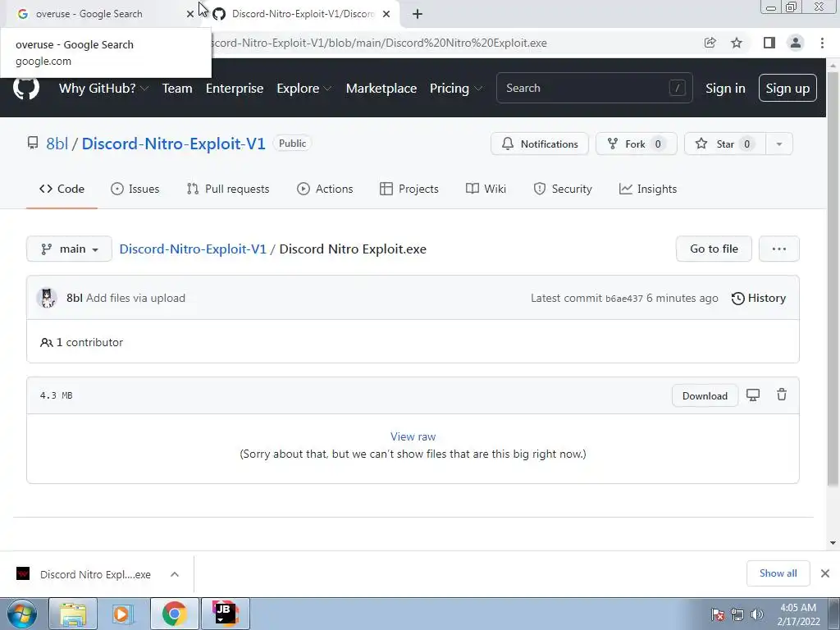Open the 8bl owner link
The height and width of the screenshot is (630, 840).
(x=57, y=144)
